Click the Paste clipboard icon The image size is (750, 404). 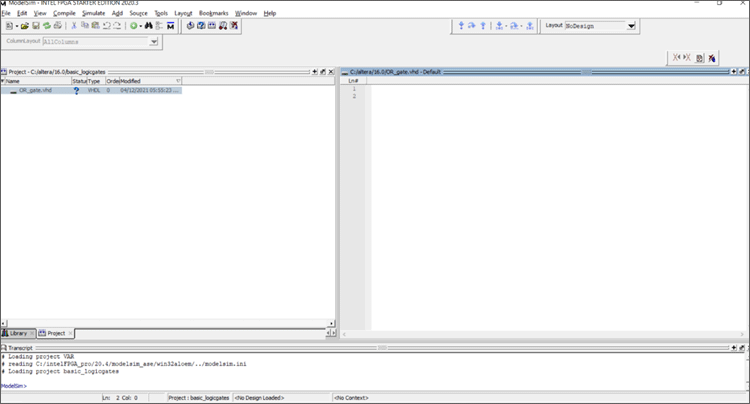(x=96, y=26)
